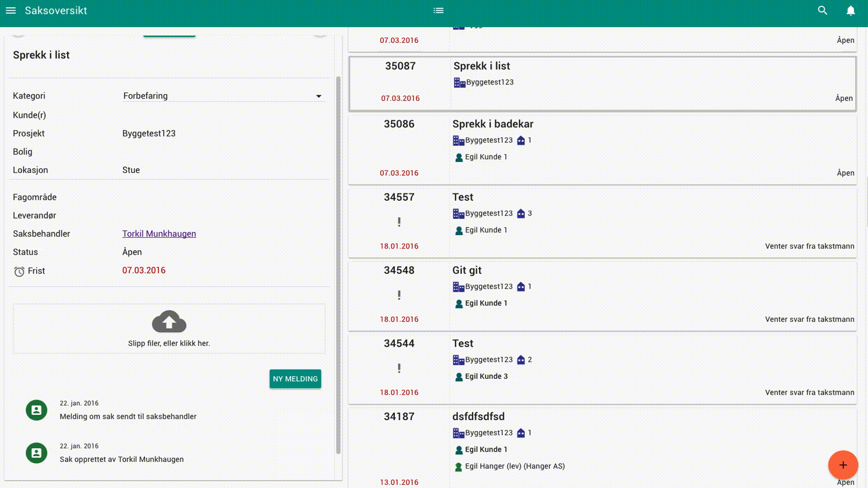
Task: Click Egil Hanger (lev) (Hanger AS) text
Action: (515, 466)
